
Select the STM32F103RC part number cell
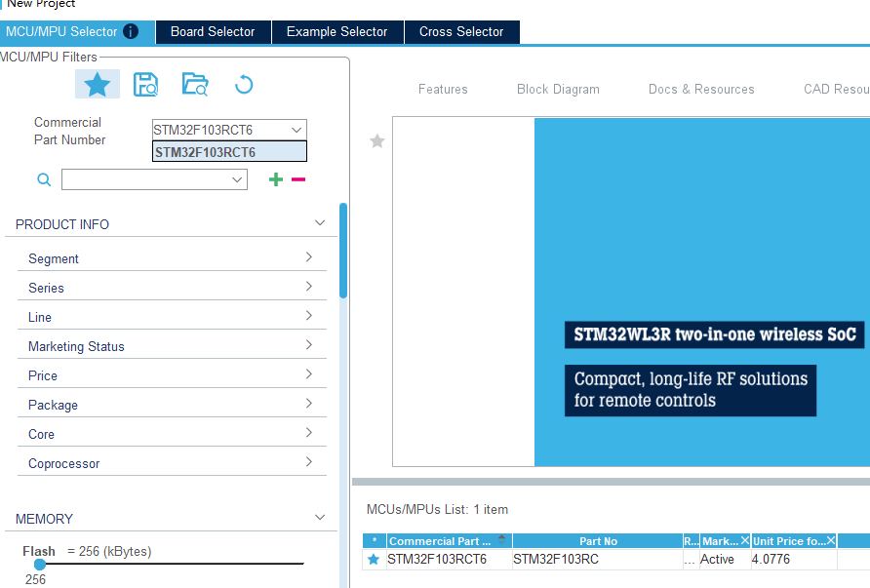598,559
